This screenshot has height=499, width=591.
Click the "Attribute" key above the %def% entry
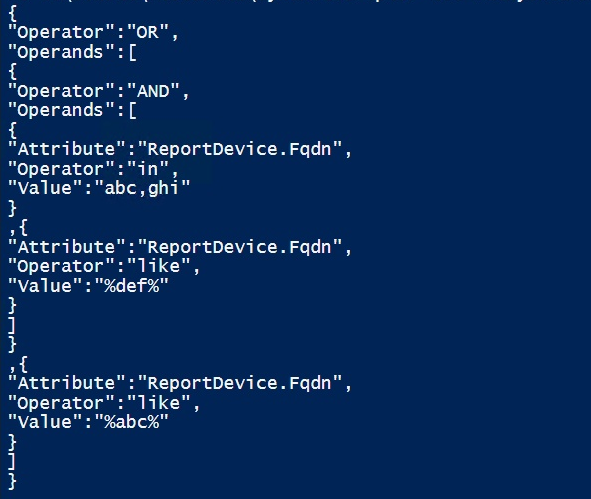point(66,247)
